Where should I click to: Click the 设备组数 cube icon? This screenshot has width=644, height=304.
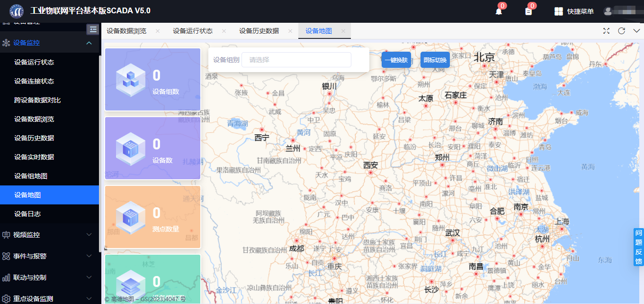[130, 79]
